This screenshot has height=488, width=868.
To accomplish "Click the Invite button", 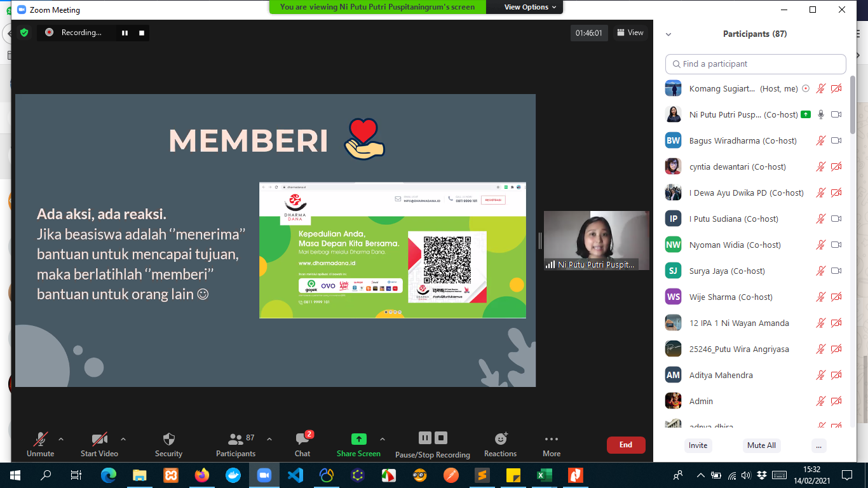I will point(698,445).
